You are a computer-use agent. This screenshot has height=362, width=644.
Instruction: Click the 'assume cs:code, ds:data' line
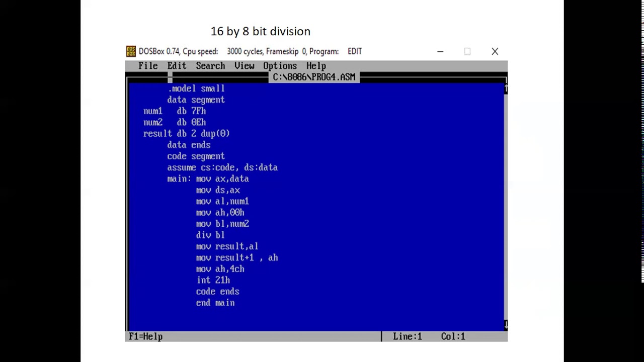pos(222,167)
